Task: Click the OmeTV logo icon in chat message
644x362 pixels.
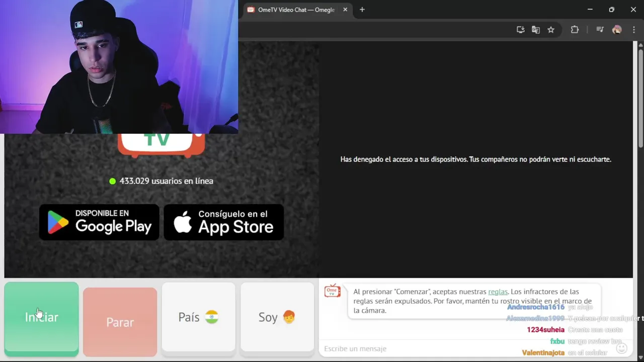Action: pos(332,291)
